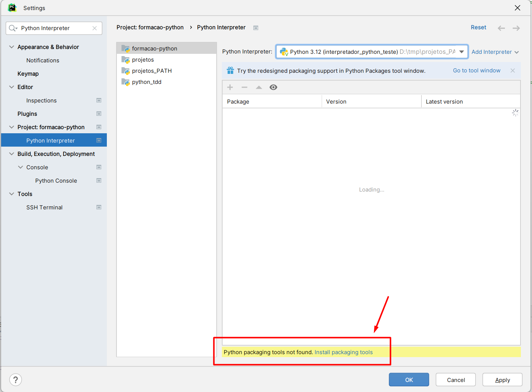Clear the search field with X icon
The image size is (532, 392).
(x=95, y=28)
